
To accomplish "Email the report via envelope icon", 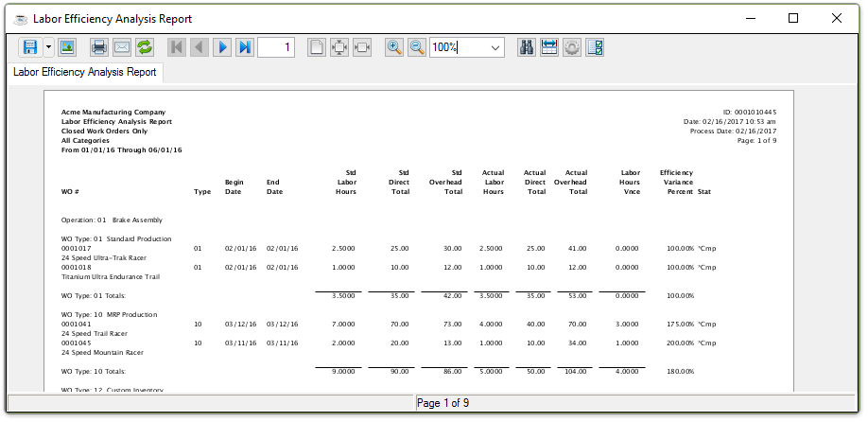I will (122, 47).
